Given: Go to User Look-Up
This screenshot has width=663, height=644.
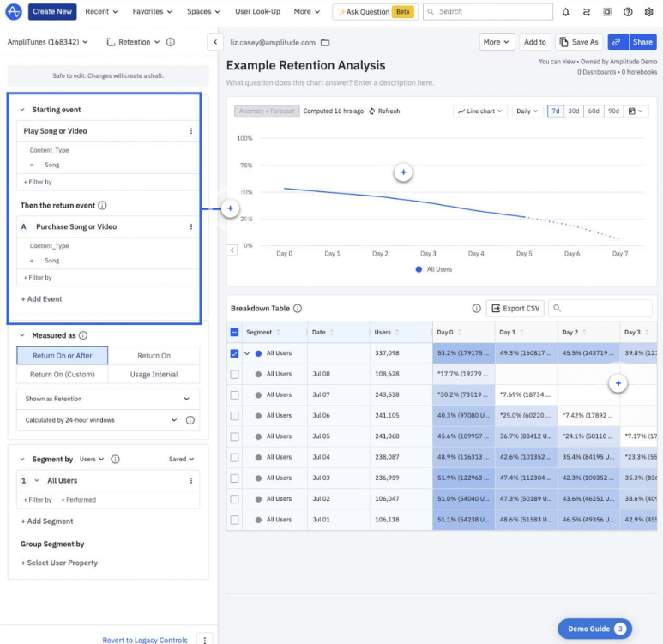Looking at the screenshot, I should pos(257,11).
